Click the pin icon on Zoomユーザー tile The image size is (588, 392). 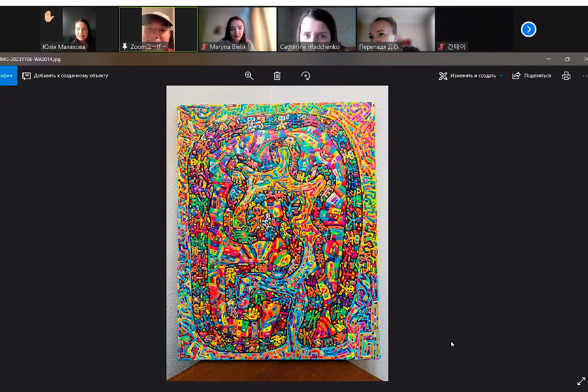(125, 46)
